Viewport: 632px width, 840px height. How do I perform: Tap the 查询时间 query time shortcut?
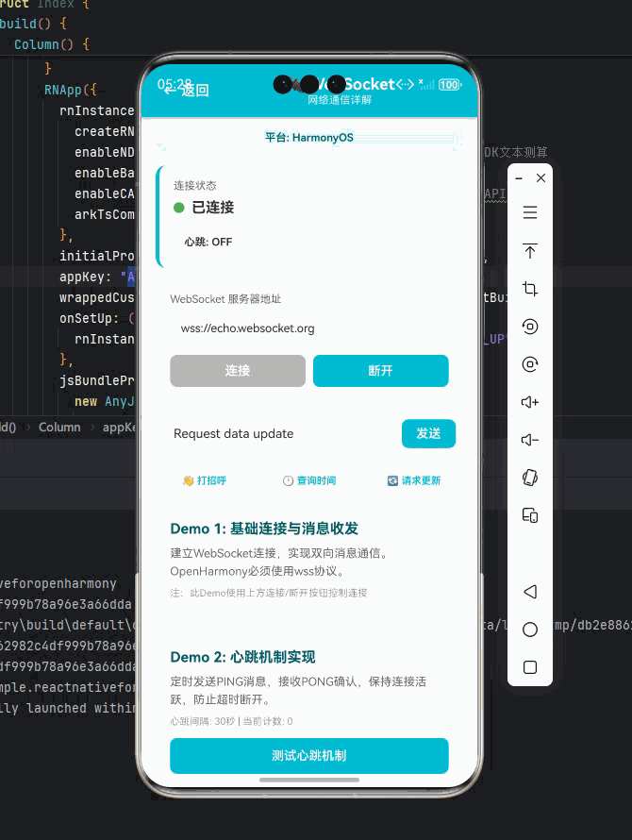point(309,480)
